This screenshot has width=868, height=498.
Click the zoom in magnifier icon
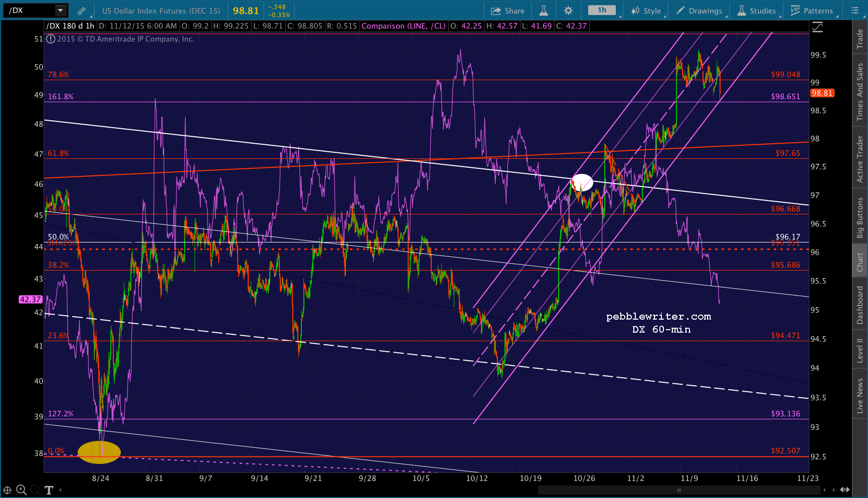point(21,490)
